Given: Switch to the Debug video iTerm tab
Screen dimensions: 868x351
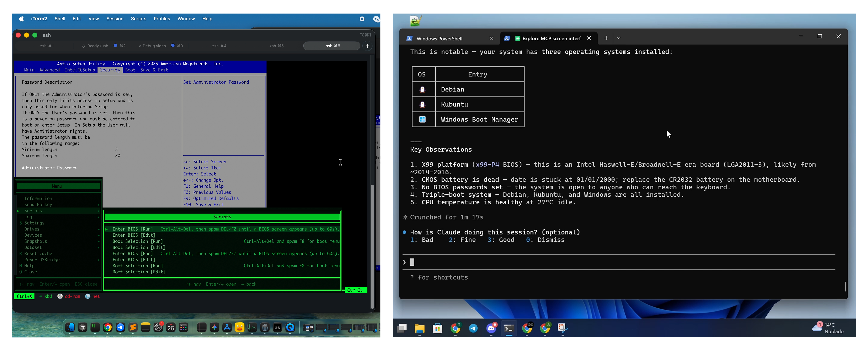Looking at the screenshot, I should [x=161, y=46].
